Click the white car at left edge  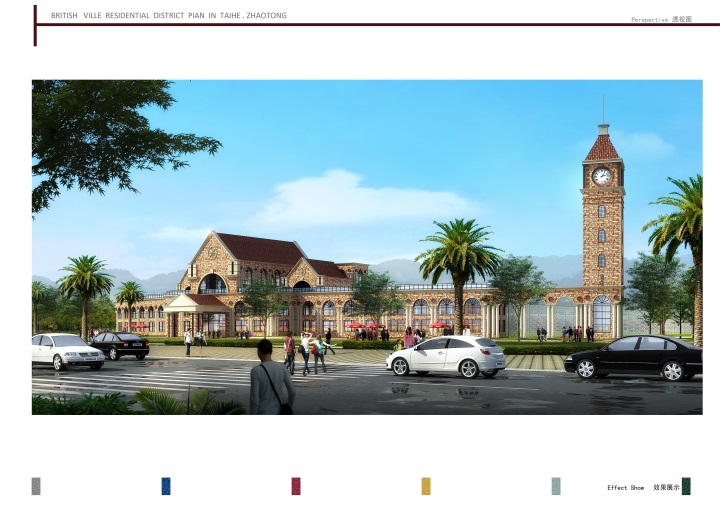pyautogui.click(x=64, y=350)
